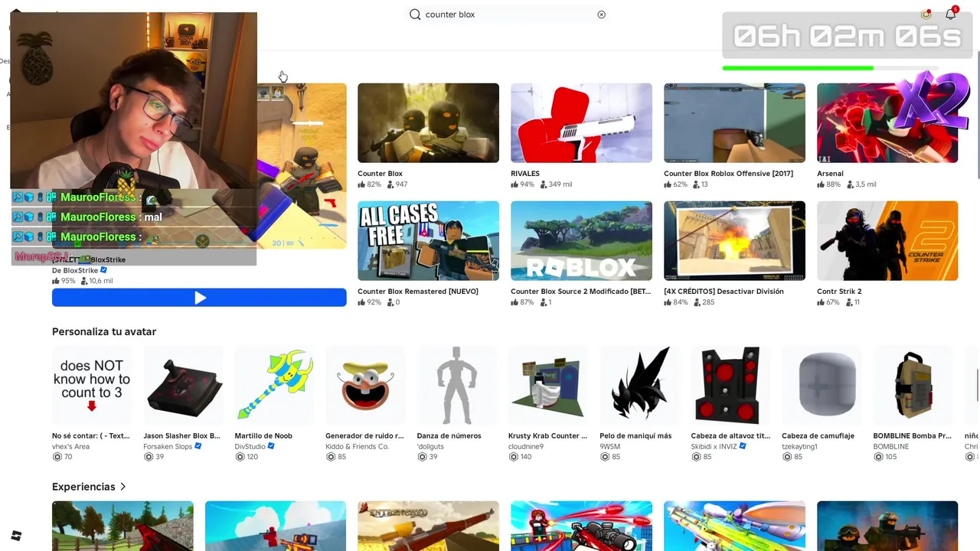The width and height of the screenshot is (980, 551).
Task: Select the Danza de números mannequin item
Action: click(x=456, y=386)
